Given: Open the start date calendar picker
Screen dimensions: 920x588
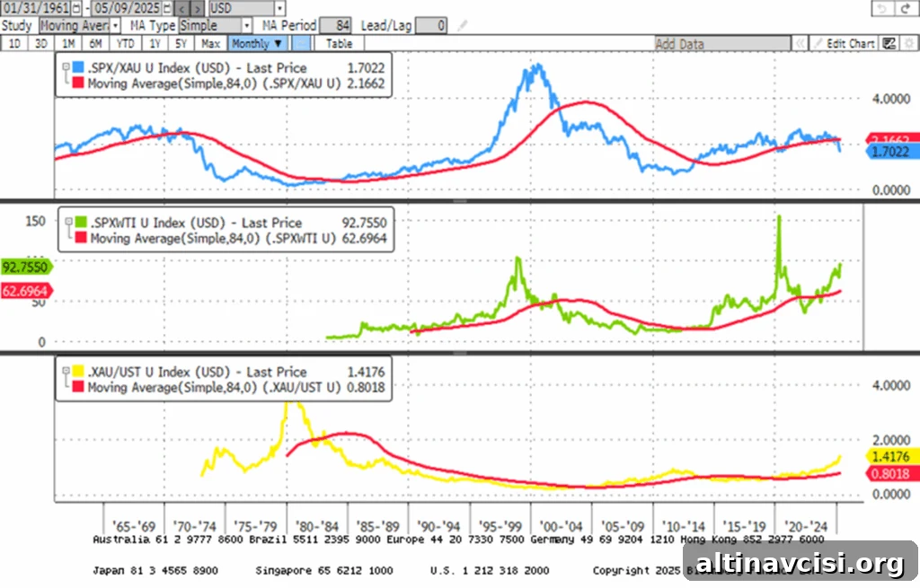Looking at the screenshot, I should [x=76, y=8].
